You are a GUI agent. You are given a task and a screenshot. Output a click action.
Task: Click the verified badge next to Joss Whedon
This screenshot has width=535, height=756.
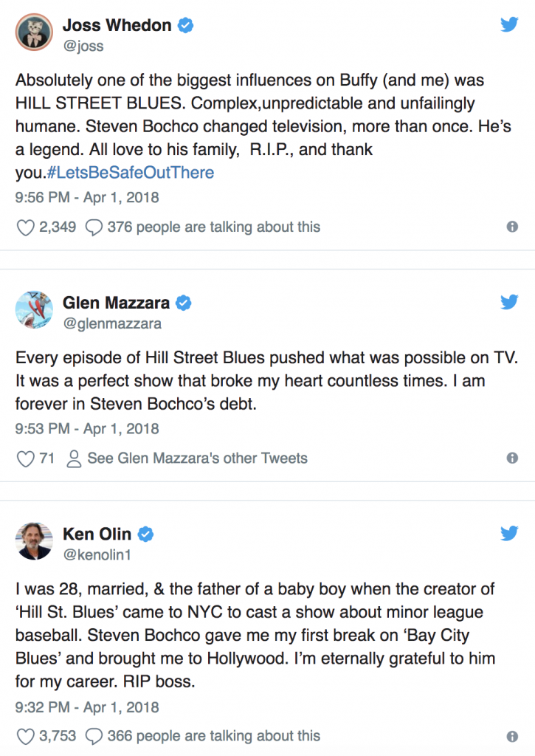[184, 24]
